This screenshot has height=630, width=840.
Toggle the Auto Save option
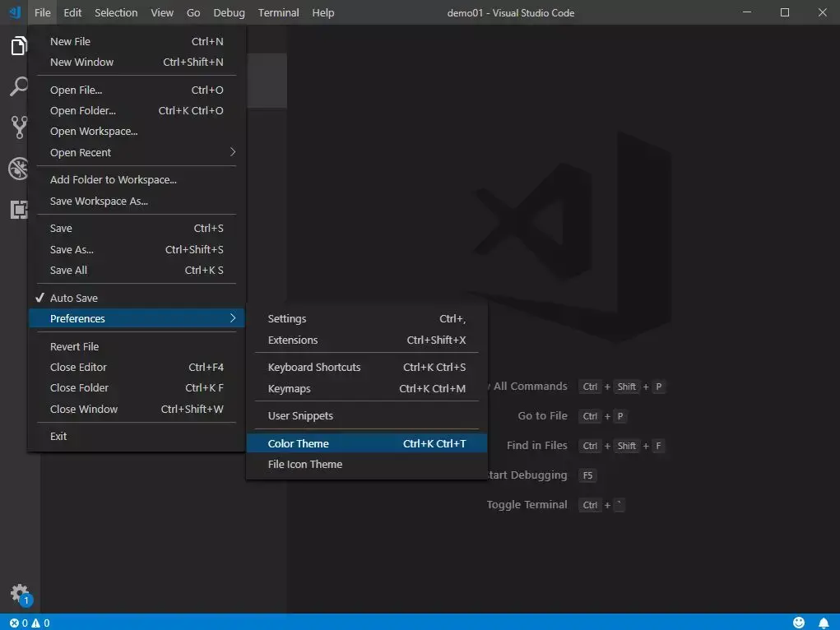click(x=74, y=298)
